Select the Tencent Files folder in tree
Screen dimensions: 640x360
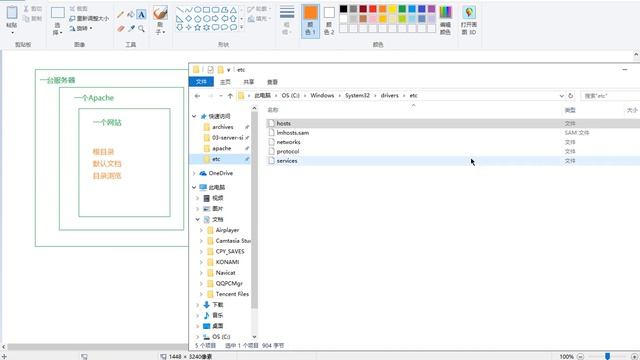click(x=232, y=294)
